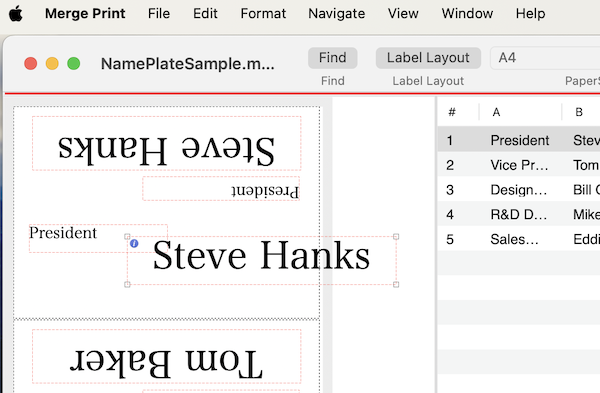
Task: Open the A4 paper size dropdown
Action: coord(545,58)
